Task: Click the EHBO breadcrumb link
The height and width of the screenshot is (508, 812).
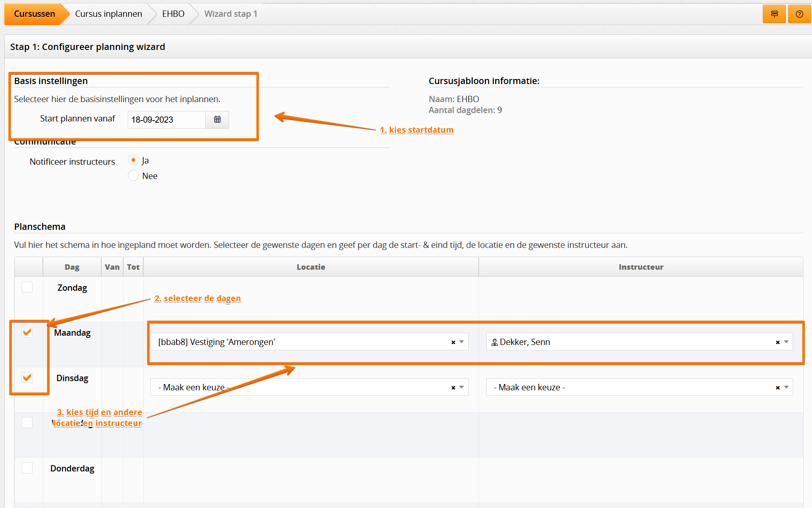Action: (x=173, y=14)
